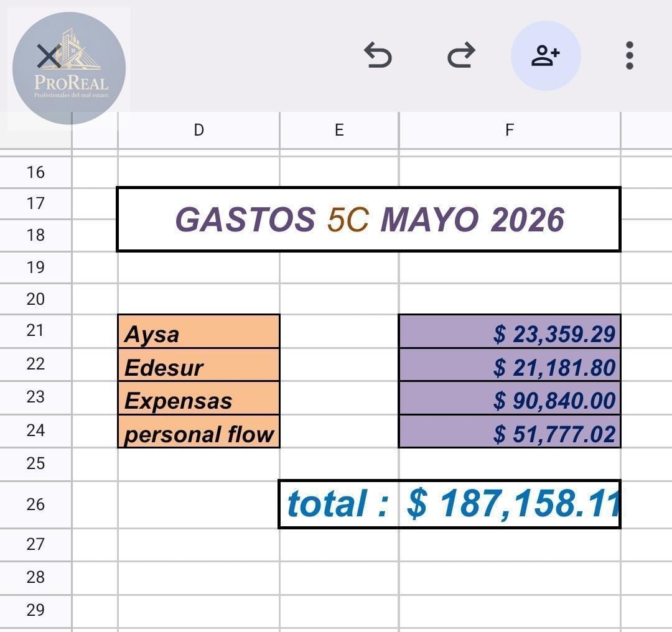
Task: Select column F header
Action: (x=510, y=130)
